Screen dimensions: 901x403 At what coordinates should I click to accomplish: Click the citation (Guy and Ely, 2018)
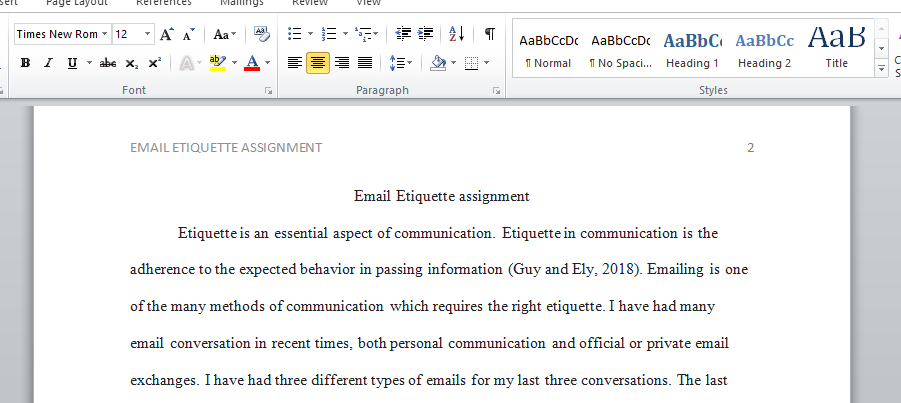pyautogui.click(x=575, y=270)
